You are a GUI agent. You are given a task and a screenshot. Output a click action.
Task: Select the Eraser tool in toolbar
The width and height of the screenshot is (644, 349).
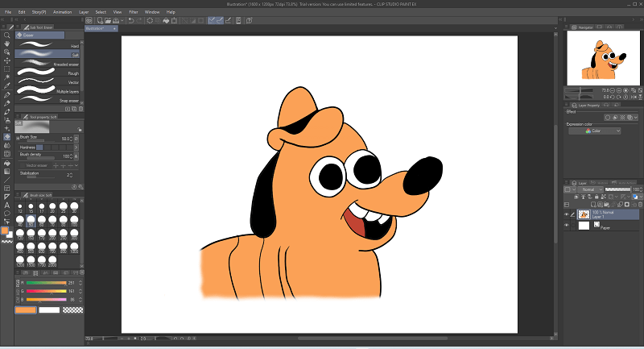point(7,137)
